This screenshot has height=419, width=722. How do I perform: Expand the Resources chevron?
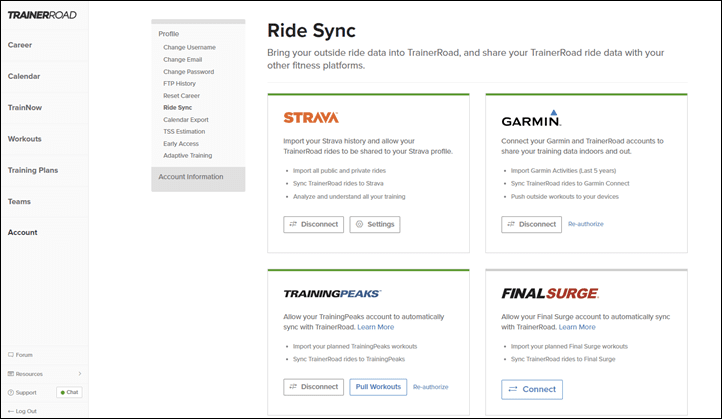80,373
